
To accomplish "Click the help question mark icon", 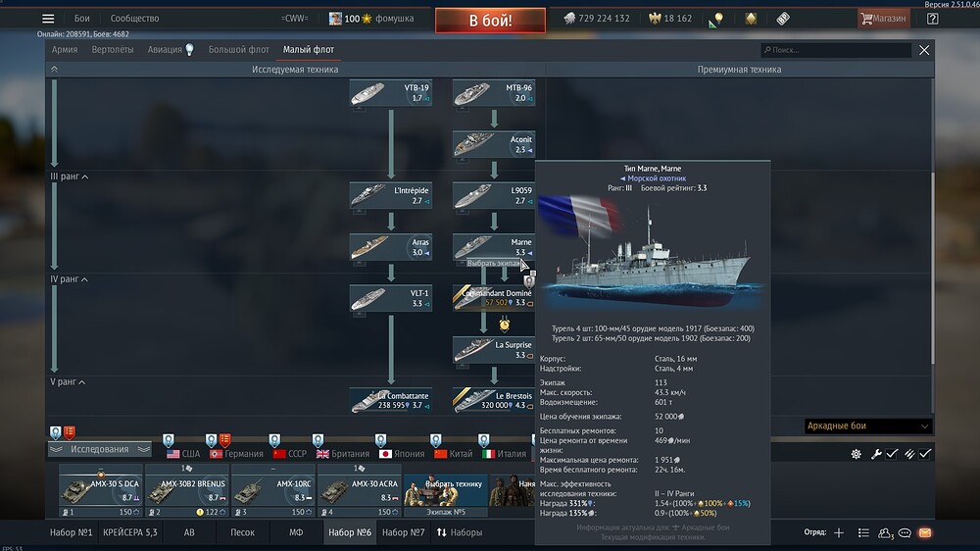I will click(x=932, y=19).
